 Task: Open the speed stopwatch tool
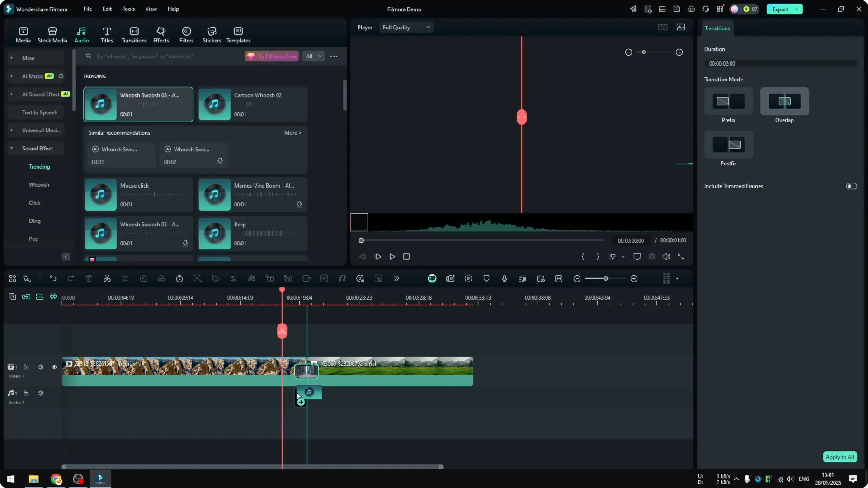click(x=179, y=278)
